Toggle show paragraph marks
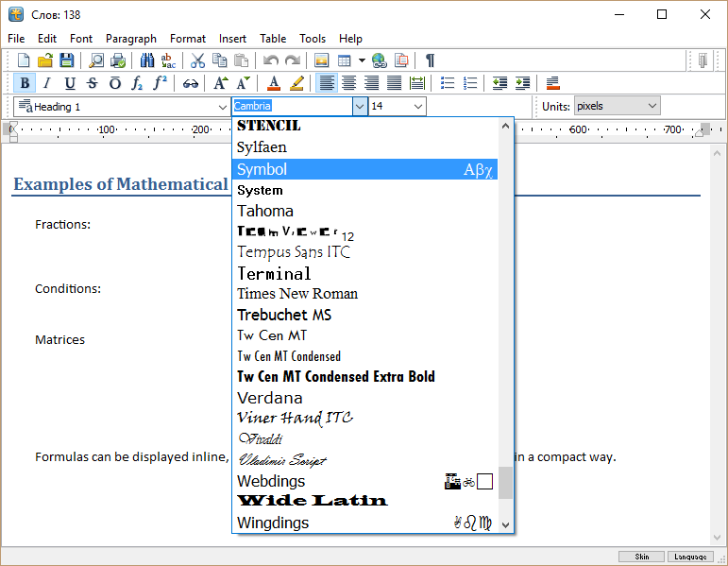This screenshot has width=728, height=566. 430,60
